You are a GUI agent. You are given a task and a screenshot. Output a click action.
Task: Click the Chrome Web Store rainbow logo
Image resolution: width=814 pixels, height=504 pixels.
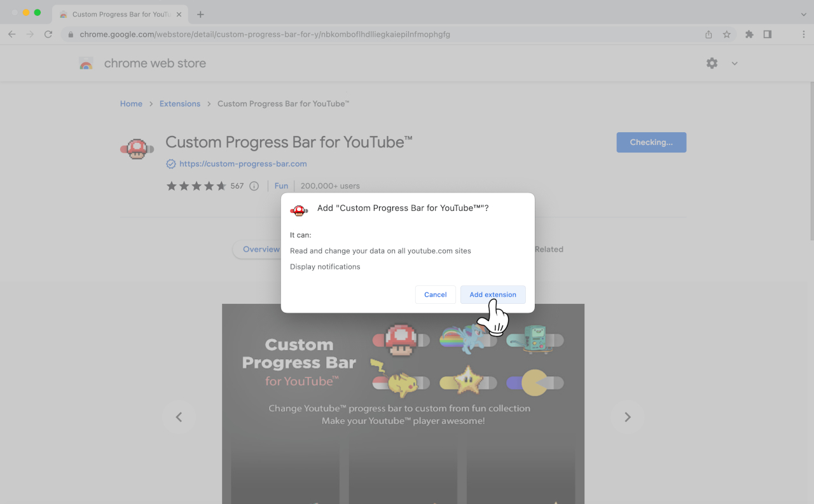86,64
